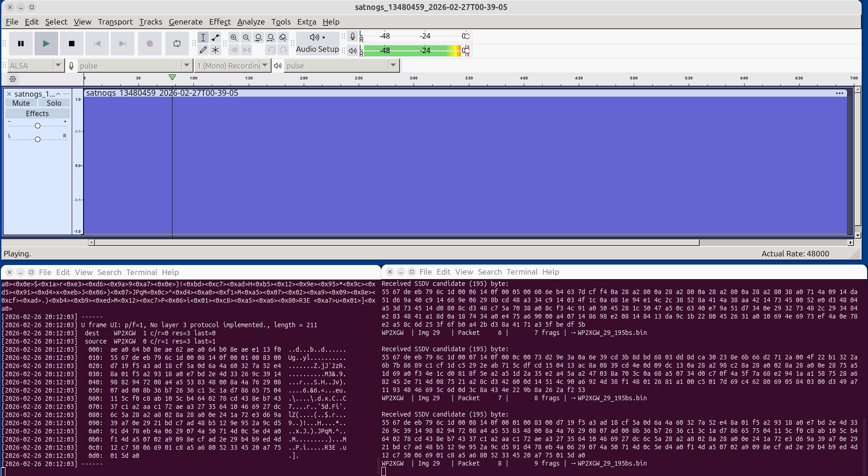Open the Analyze menu
The height and width of the screenshot is (476, 868).
(x=251, y=22)
